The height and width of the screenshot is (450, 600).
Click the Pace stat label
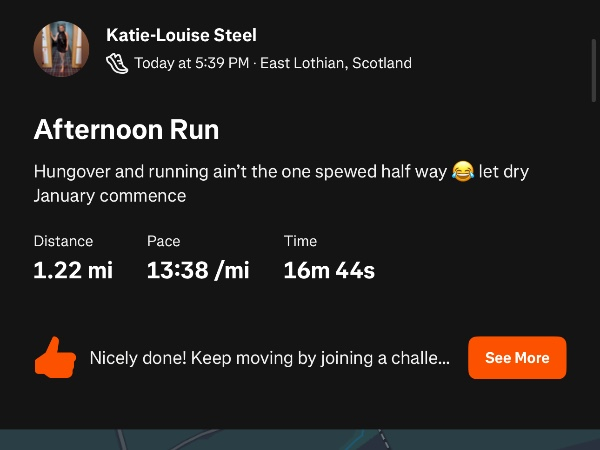[x=163, y=241]
